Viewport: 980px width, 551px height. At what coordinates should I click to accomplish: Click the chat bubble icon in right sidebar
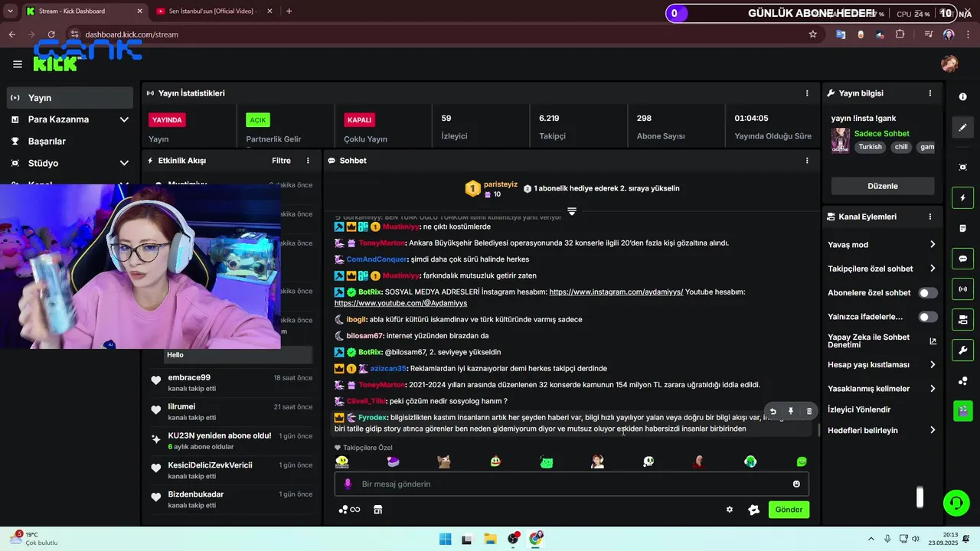(x=962, y=259)
